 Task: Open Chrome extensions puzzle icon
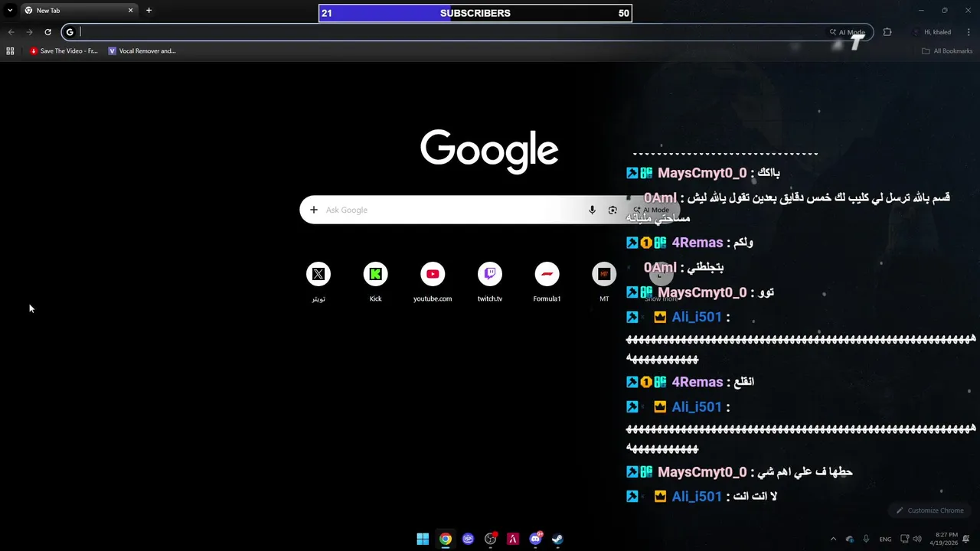pyautogui.click(x=887, y=32)
